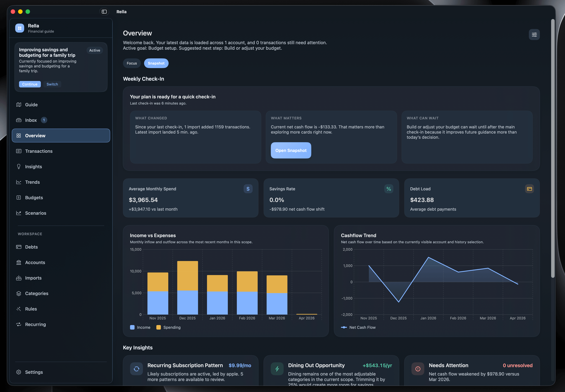Click the Inbox tray icon
This screenshot has height=392, width=565.
[19, 120]
